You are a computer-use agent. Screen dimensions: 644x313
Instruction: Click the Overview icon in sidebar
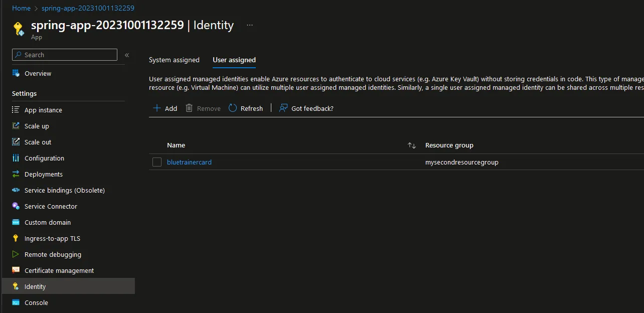(16, 73)
